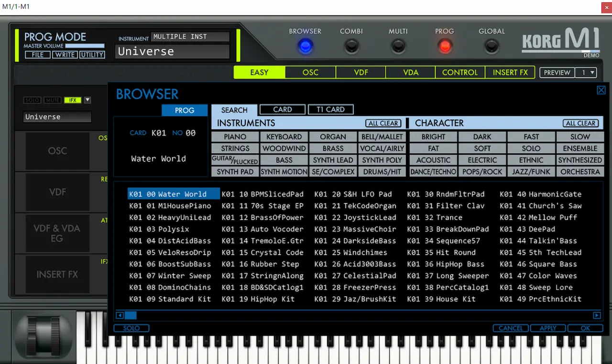This screenshot has height=364, width=612.
Task: Clear all INSTRUMENTS filters
Action: [383, 123]
